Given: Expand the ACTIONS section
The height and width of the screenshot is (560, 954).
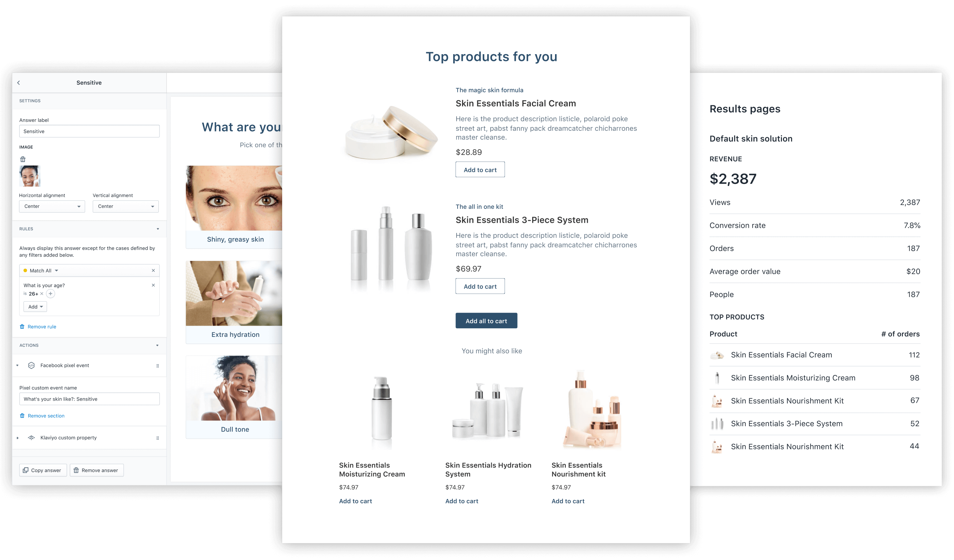Looking at the screenshot, I should coord(157,345).
